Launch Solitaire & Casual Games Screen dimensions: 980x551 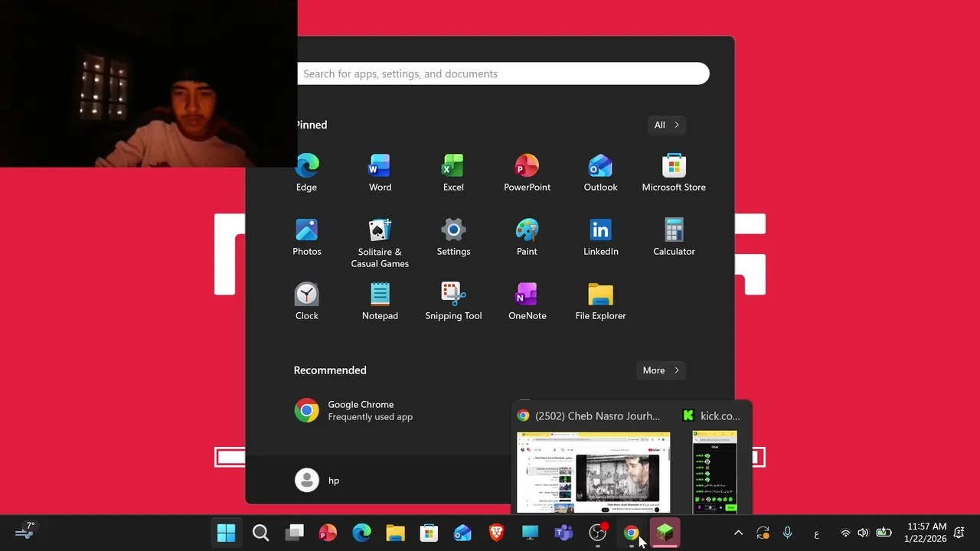tap(380, 243)
